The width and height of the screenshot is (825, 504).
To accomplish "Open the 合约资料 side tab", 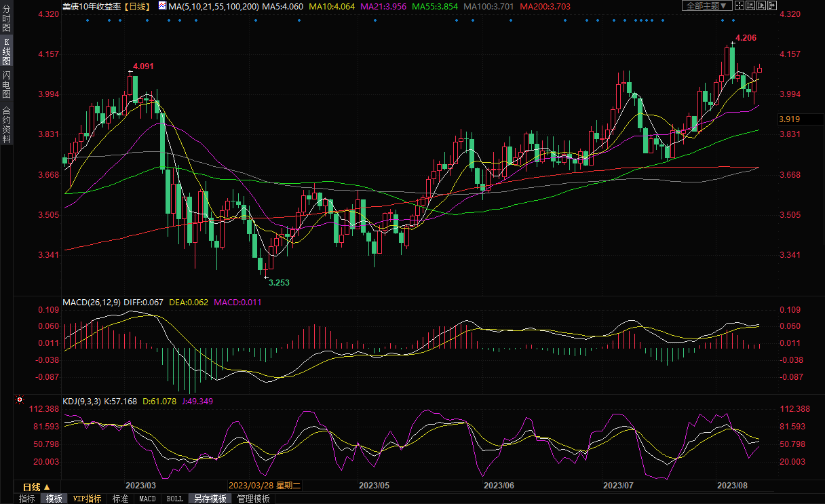I will (6, 125).
